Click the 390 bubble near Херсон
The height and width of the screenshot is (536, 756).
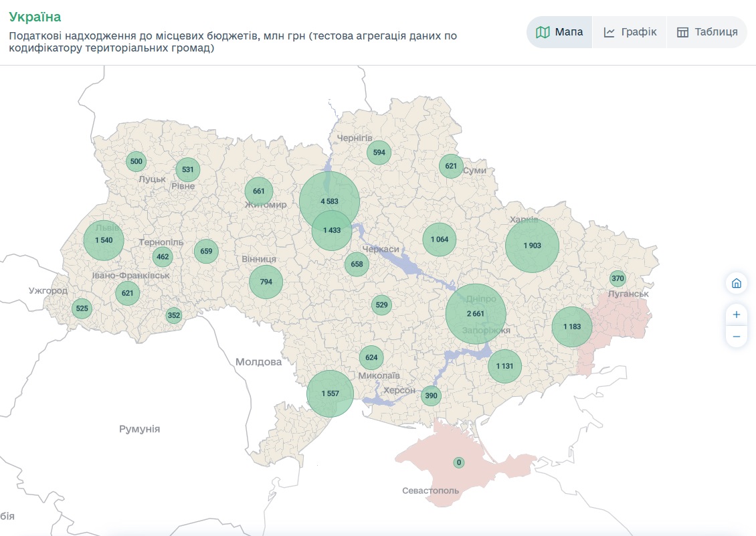[431, 395]
